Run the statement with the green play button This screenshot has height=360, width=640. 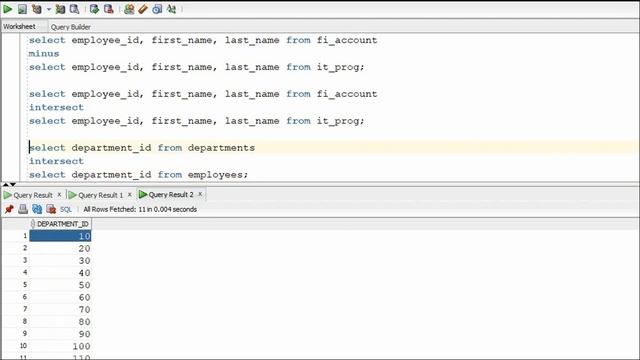(x=8, y=9)
